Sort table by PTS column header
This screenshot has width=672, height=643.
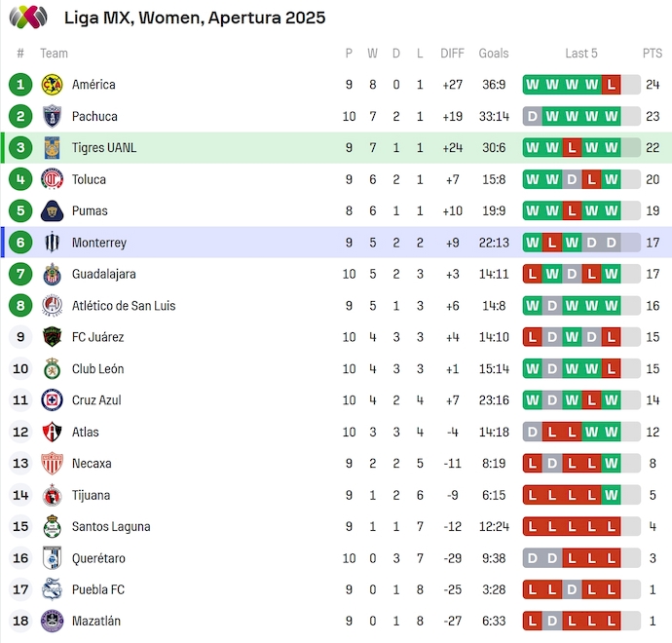pos(652,54)
